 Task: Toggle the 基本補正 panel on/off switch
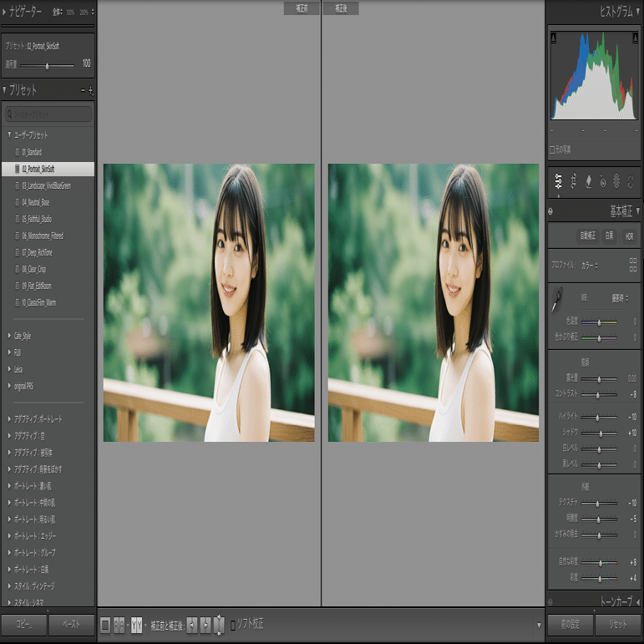[x=550, y=211]
